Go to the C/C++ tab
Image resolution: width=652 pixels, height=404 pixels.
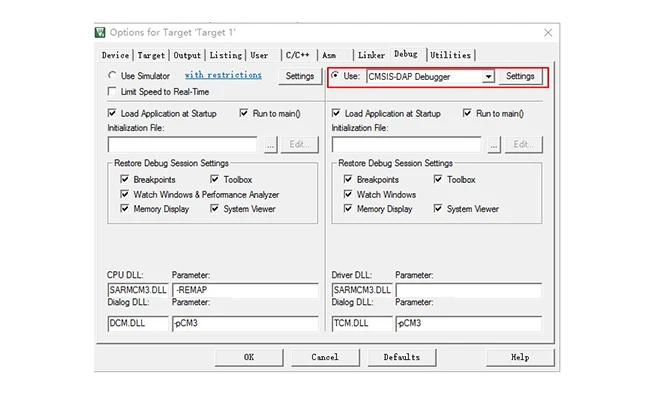(297, 55)
